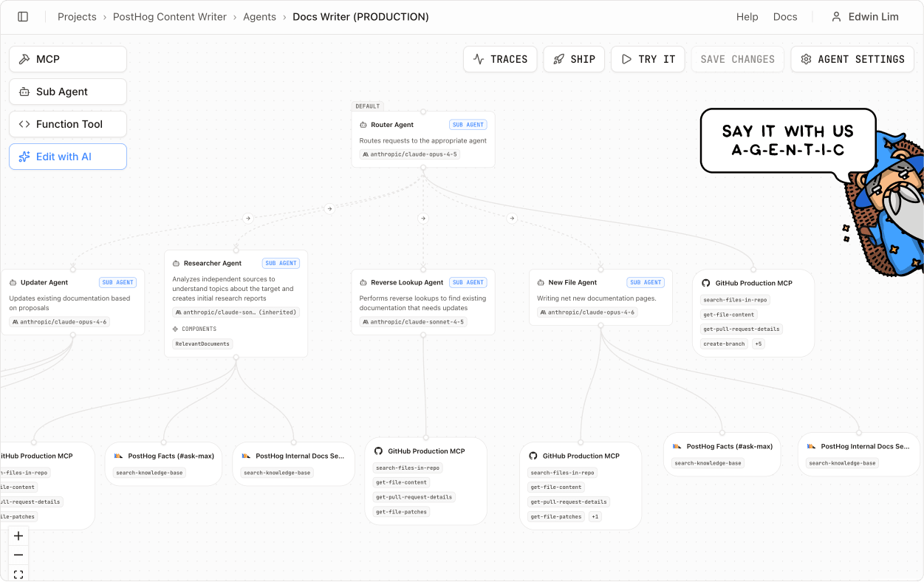
Task: Click PostHog Facts logo under Researcher Agent
Action: [118, 456]
